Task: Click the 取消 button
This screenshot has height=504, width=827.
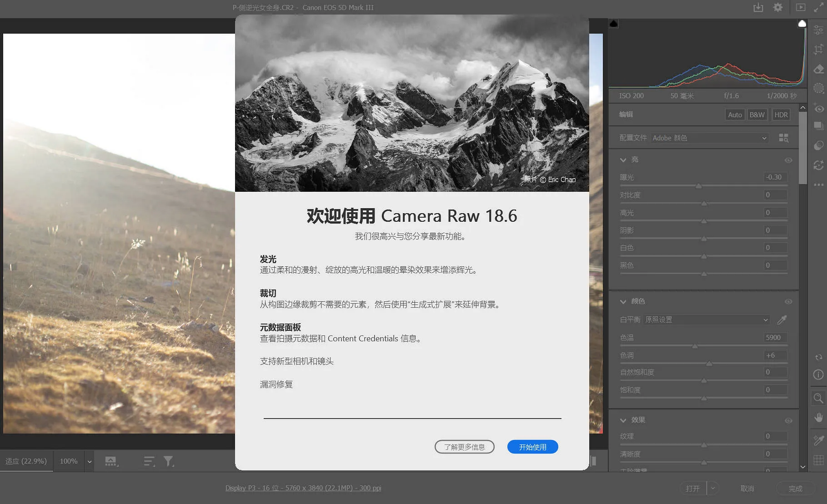Action: pos(747,489)
